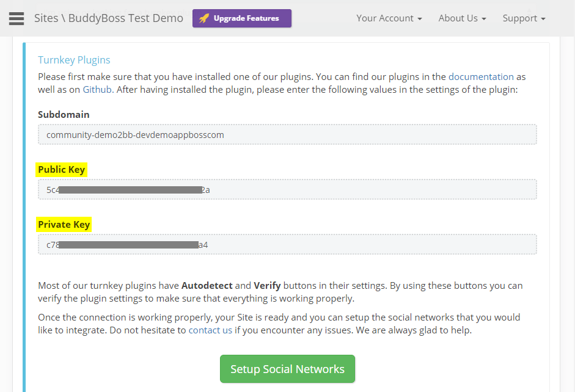This screenshot has width=575, height=392.
Task: Click the Your Account dropdown caret
Action: click(419, 19)
